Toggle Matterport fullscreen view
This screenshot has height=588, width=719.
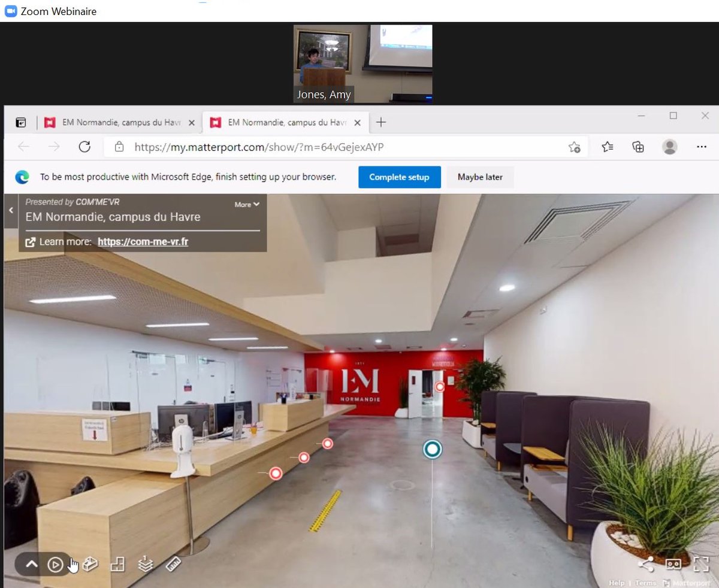click(701, 564)
